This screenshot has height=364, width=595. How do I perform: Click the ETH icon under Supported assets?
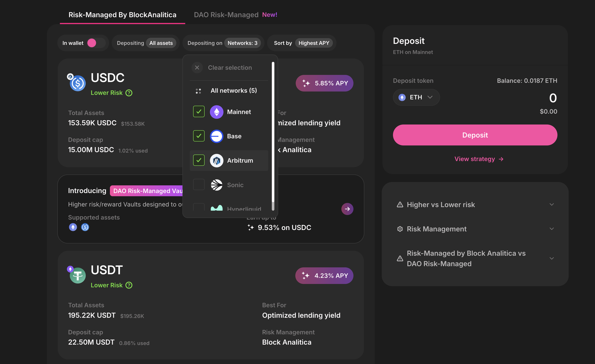[x=73, y=227]
